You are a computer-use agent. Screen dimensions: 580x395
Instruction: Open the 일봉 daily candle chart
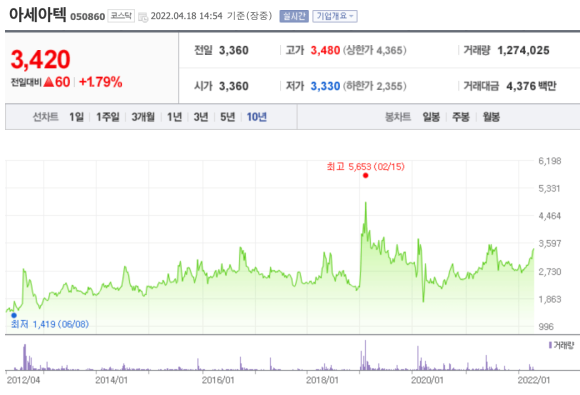coord(431,117)
